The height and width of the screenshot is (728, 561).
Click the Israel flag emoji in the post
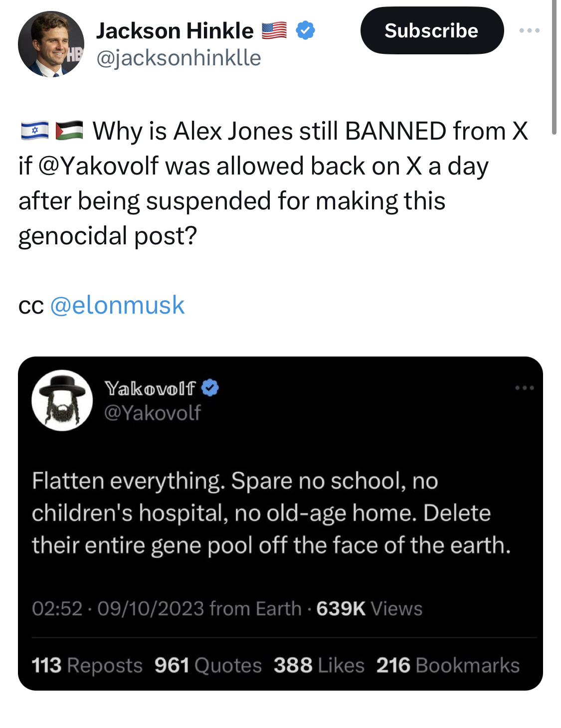[34, 131]
